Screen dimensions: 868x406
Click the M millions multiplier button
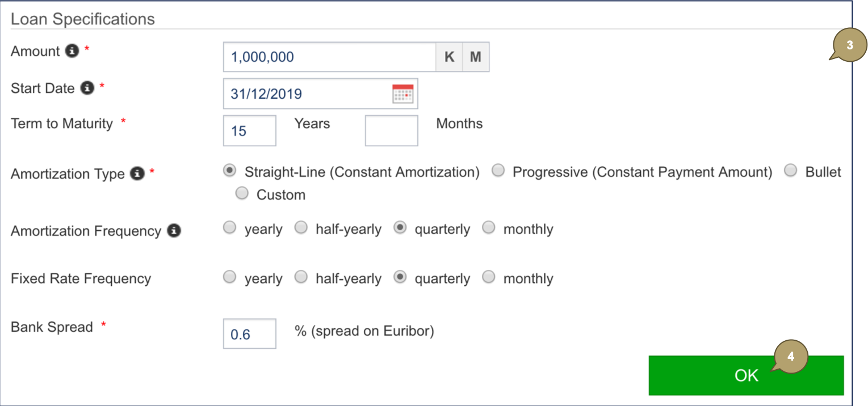click(476, 57)
